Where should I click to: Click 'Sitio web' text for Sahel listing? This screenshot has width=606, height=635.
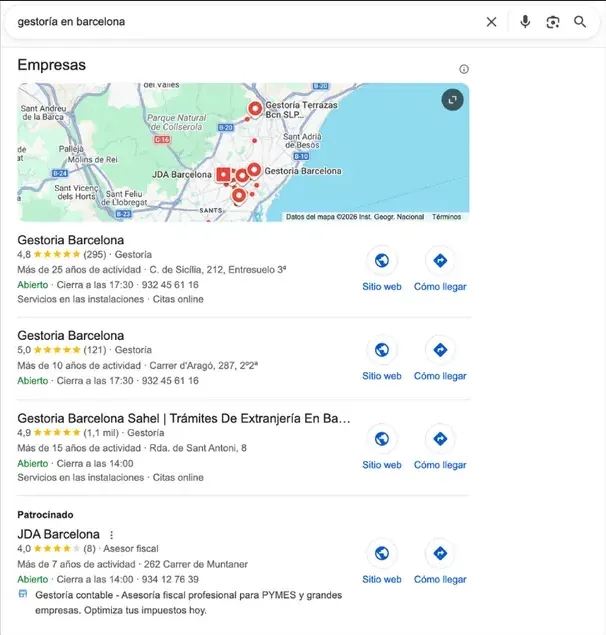point(382,465)
